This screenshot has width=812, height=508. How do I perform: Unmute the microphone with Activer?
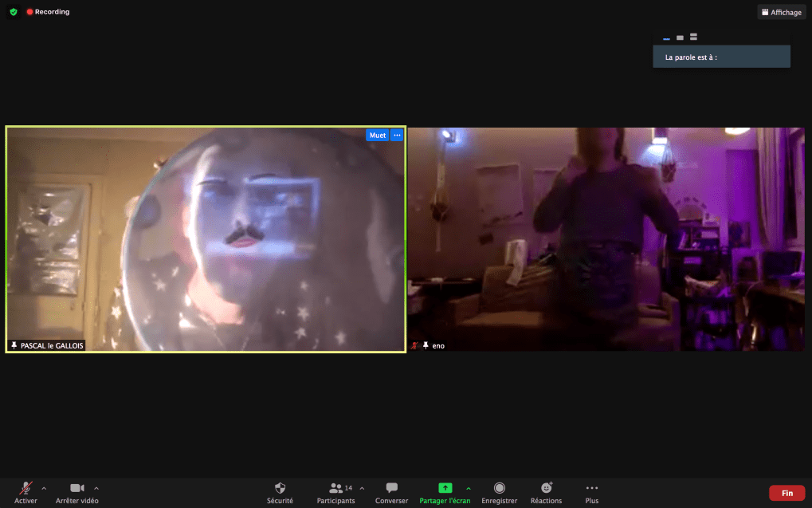tap(25, 488)
